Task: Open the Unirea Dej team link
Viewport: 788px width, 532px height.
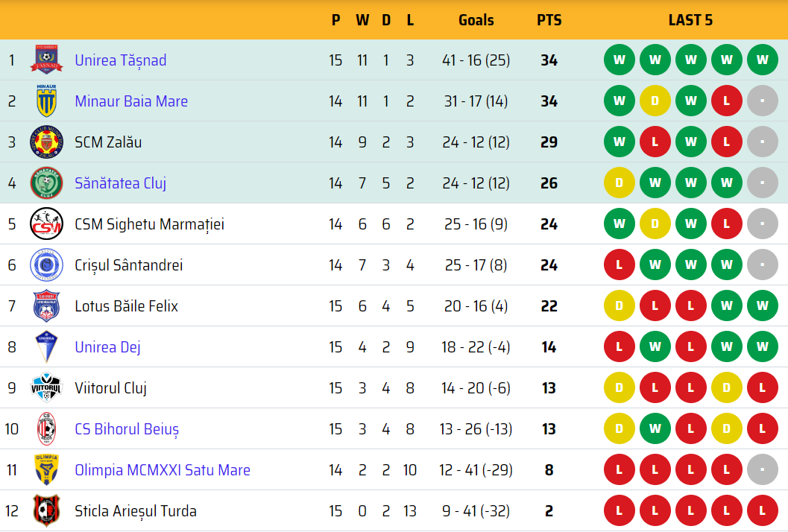Action: click(x=107, y=347)
